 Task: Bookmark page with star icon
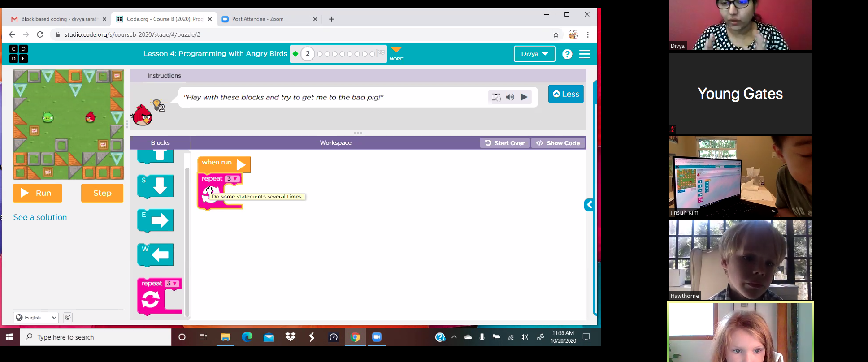[x=556, y=34]
